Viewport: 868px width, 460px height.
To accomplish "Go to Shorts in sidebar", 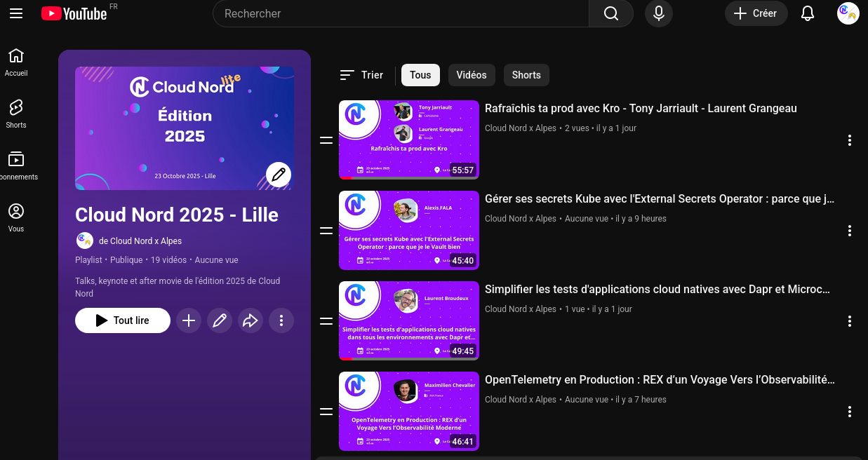I will (x=16, y=113).
